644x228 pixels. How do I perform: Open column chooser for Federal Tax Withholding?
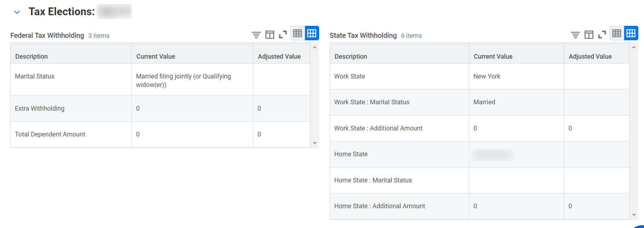point(270,35)
